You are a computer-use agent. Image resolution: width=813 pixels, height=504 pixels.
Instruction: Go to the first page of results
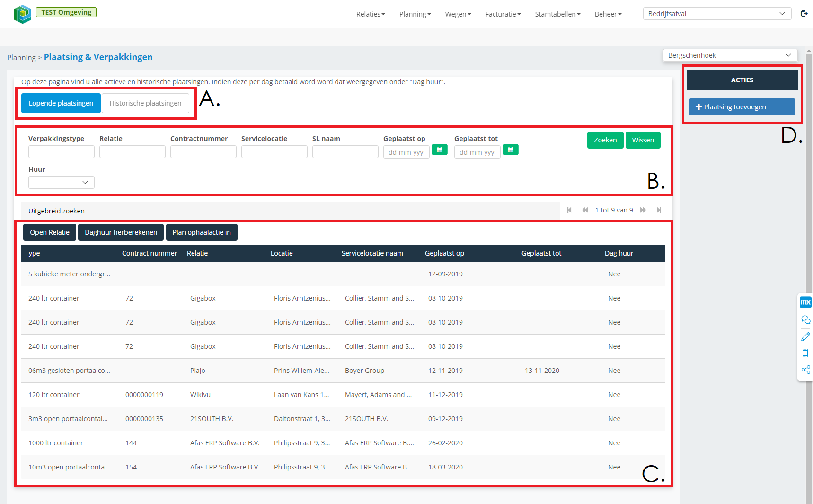point(569,210)
